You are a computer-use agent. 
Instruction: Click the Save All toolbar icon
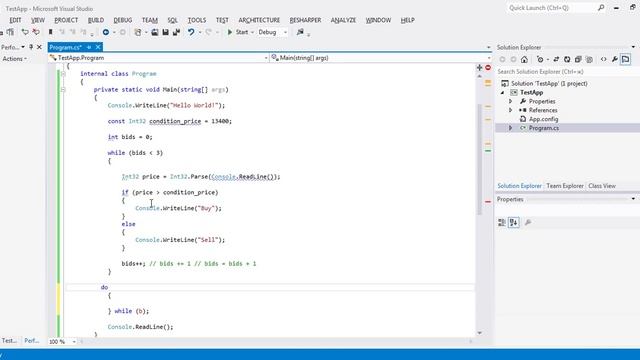click(176, 32)
